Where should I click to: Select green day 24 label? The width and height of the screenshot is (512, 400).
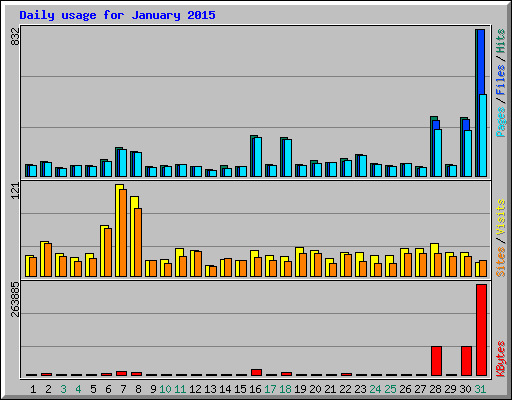(x=375, y=389)
